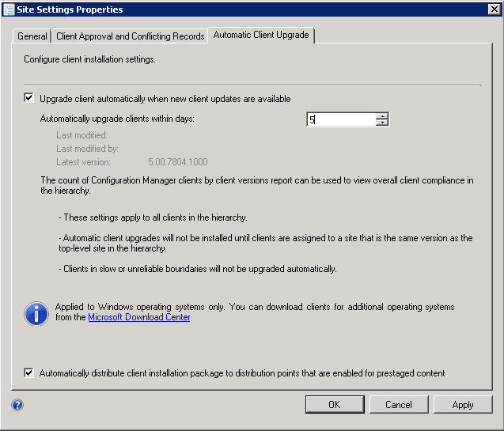504x431 pixels.
Task: Toggle Automatically distribute client installation package checkbox
Action: (x=29, y=372)
